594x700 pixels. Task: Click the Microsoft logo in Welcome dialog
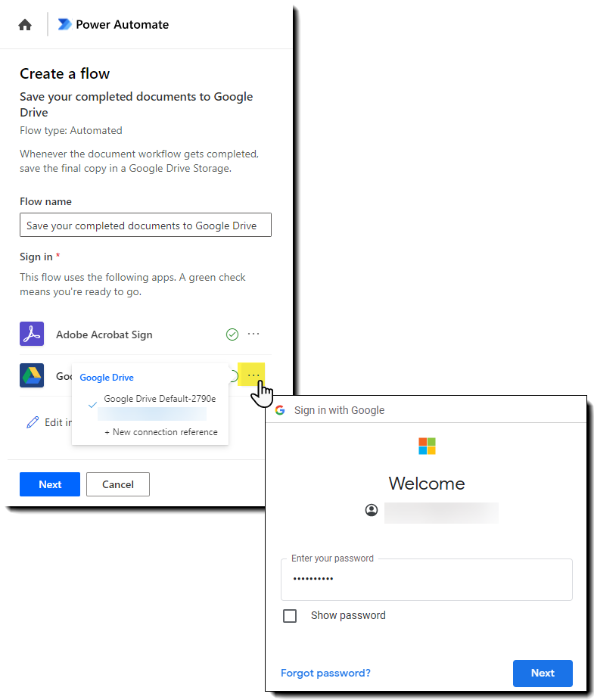[x=427, y=446]
